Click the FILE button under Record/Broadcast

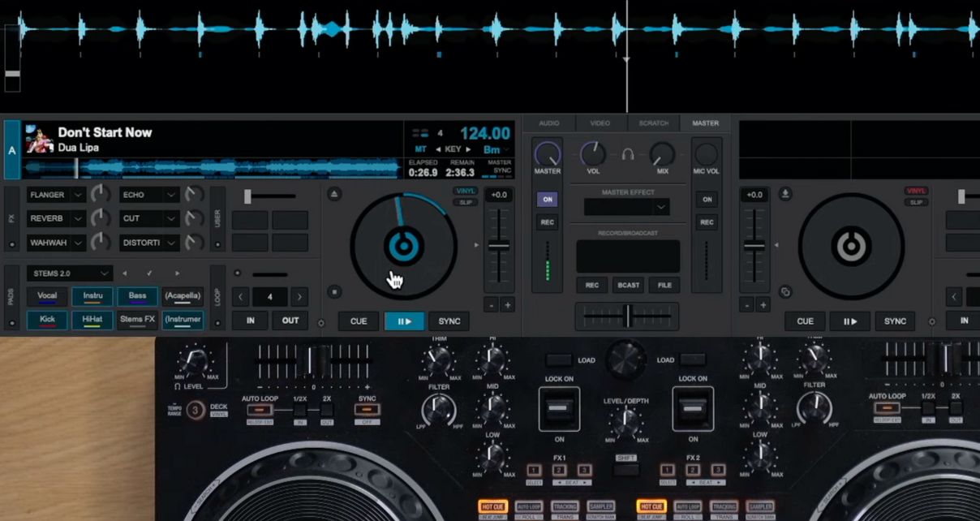click(x=664, y=286)
